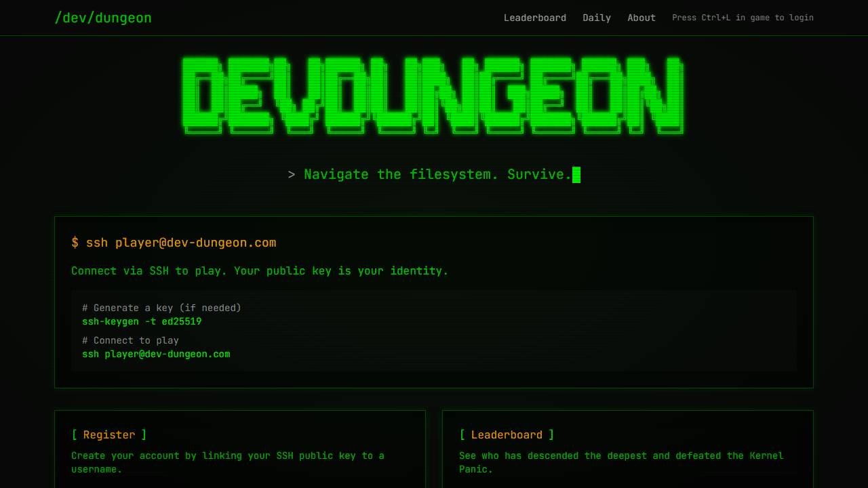Viewport: 868px width, 488px height.
Task: Open the [ Leaderboard ] card heading
Action: (507, 434)
